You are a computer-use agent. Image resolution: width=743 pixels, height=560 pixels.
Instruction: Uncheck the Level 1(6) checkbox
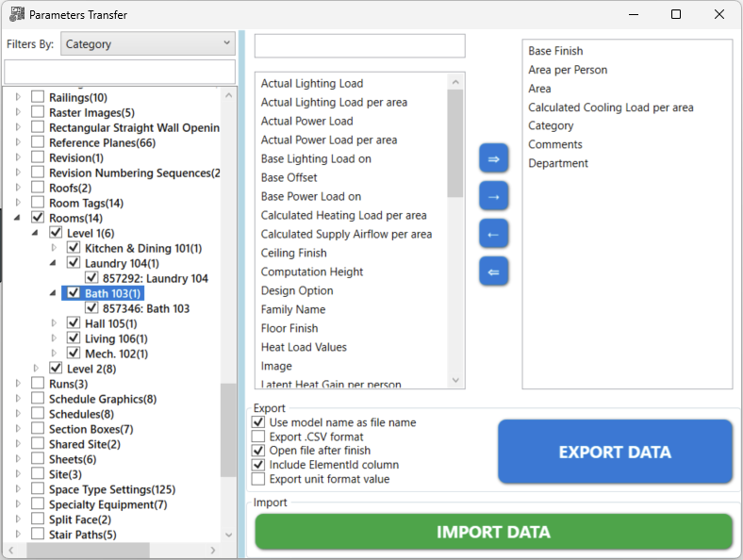tap(56, 233)
